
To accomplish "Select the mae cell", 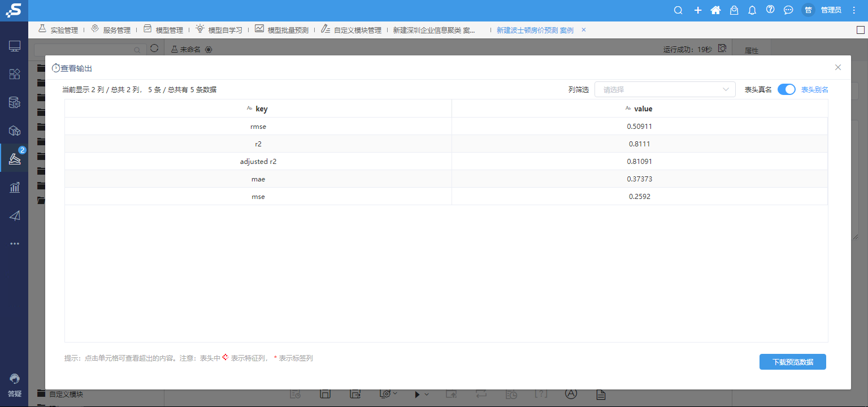I will coord(258,179).
